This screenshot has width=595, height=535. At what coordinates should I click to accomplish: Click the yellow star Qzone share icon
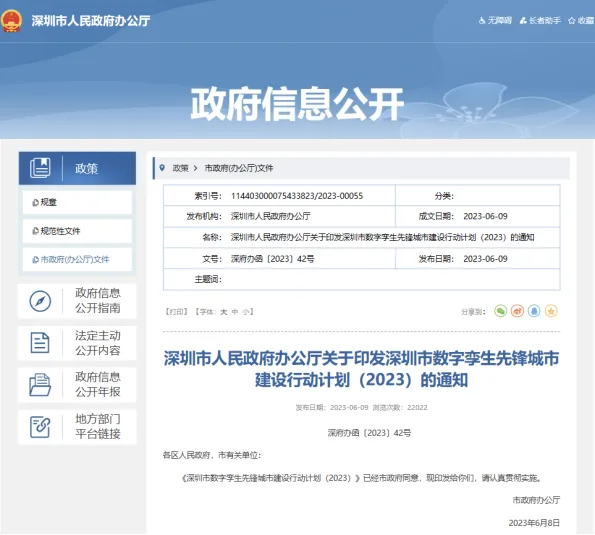(551, 311)
